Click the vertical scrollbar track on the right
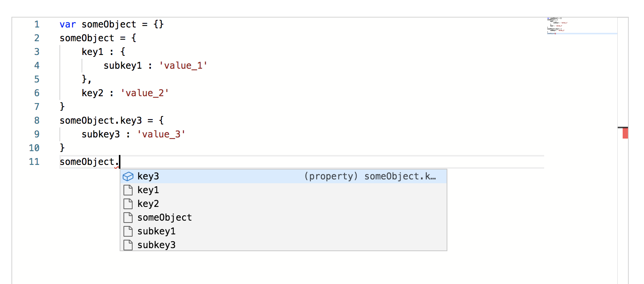 (x=623, y=150)
